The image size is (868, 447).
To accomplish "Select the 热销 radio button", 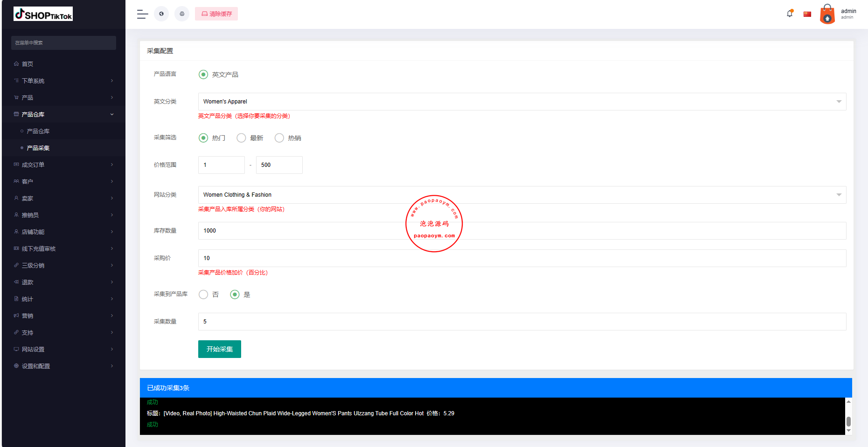I will pos(279,138).
